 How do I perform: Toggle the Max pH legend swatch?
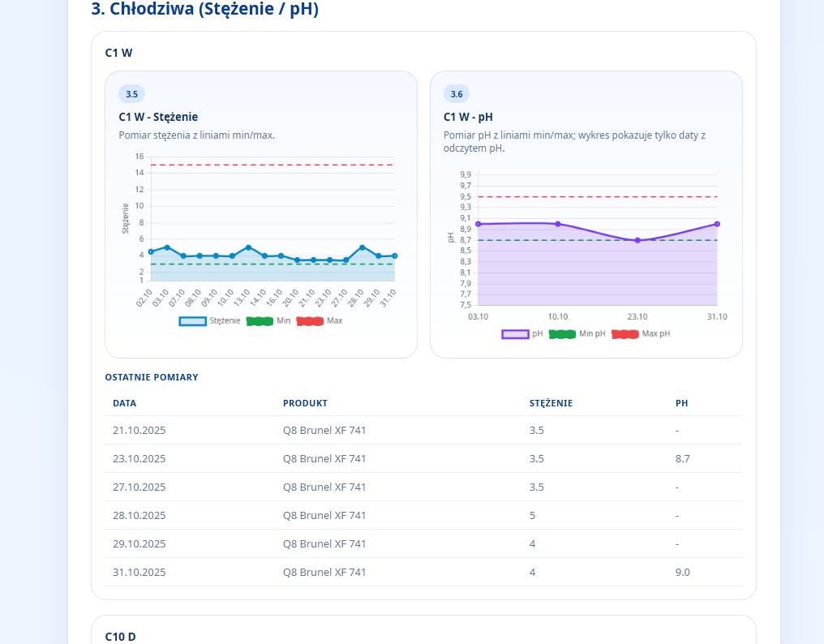[x=624, y=334]
